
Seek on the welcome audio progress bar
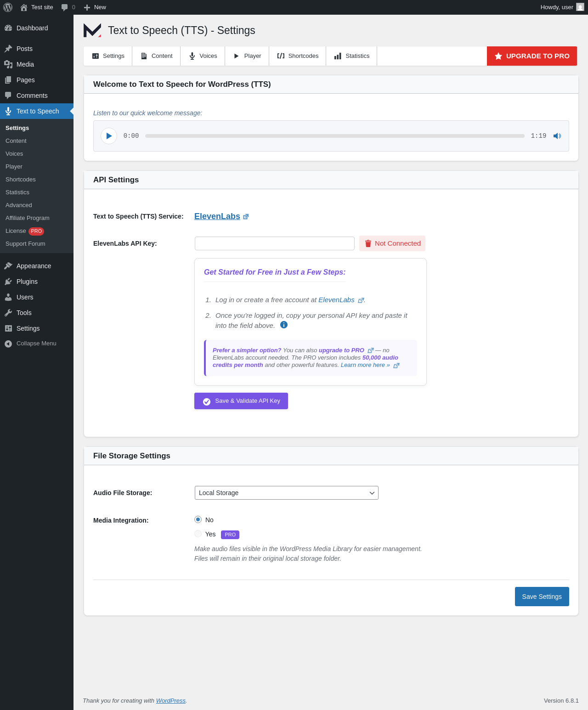click(x=335, y=136)
